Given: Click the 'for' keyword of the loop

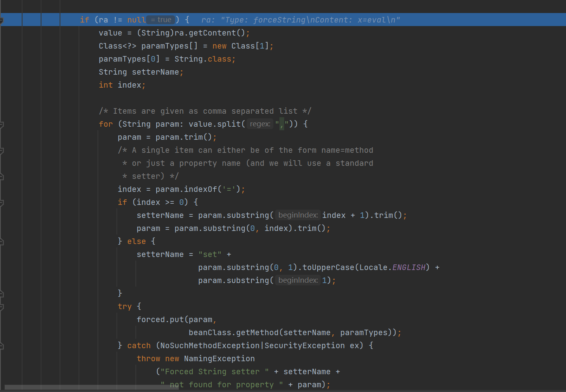Looking at the screenshot, I should [x=106, y=124].
